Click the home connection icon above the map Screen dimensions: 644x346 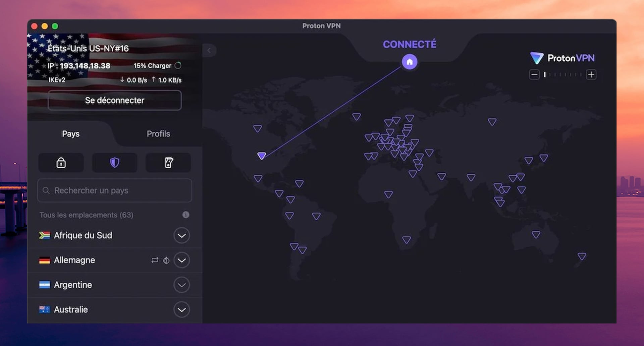[x=409, y=61]
